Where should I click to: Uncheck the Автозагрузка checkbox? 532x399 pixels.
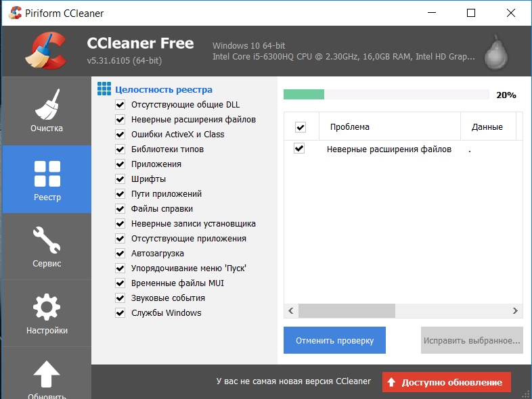coord(120,253)
